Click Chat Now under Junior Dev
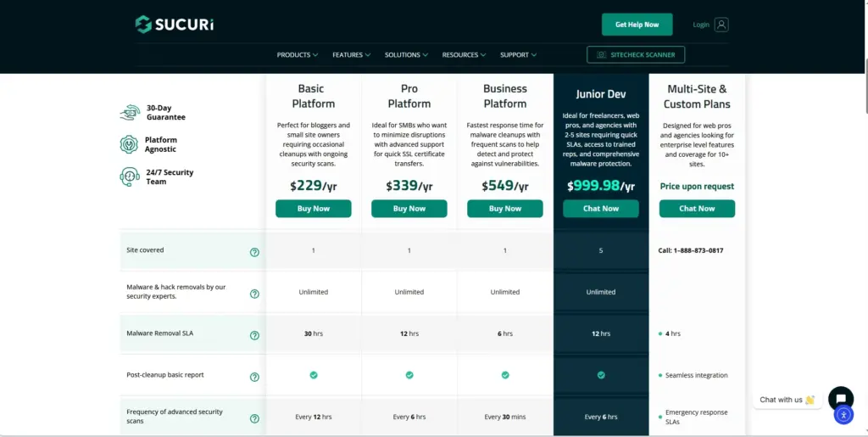The image size is (868, 437). pos(601,209)
